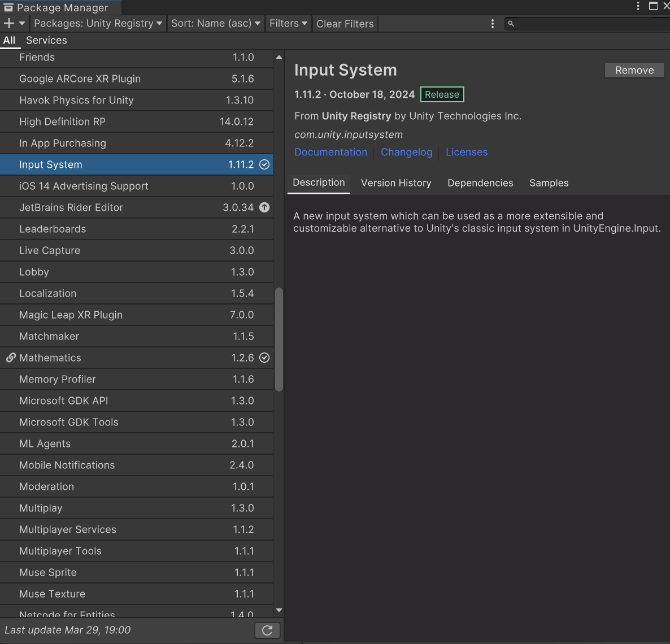Click the Package Manager window tab
The image size is (670, 644).
tap(60, 7)
